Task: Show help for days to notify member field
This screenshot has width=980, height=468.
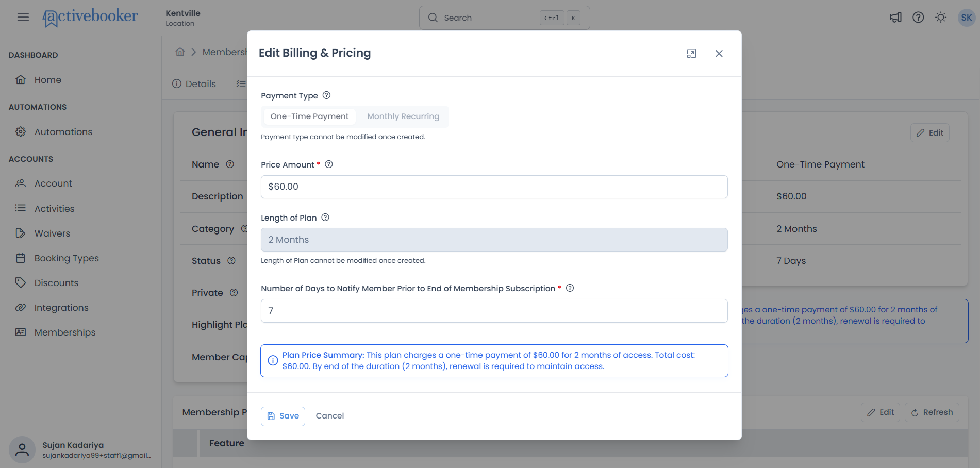Action: (x=570, y=288)
